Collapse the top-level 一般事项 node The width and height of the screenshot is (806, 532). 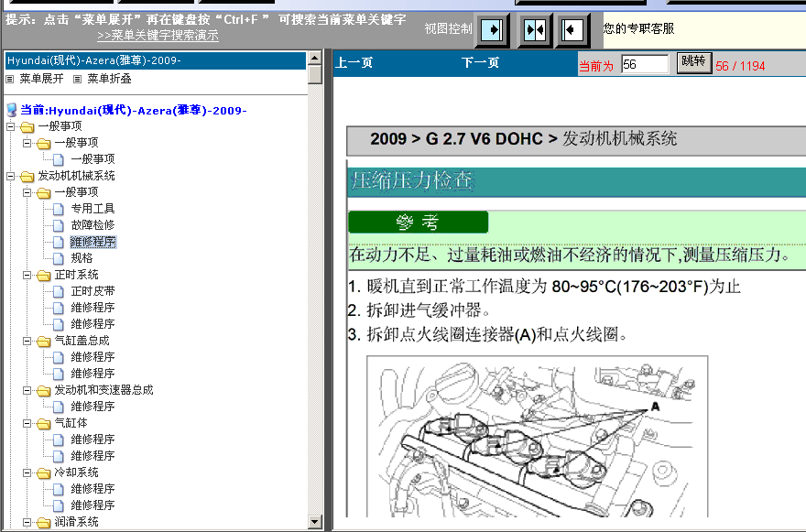[10, 126]
